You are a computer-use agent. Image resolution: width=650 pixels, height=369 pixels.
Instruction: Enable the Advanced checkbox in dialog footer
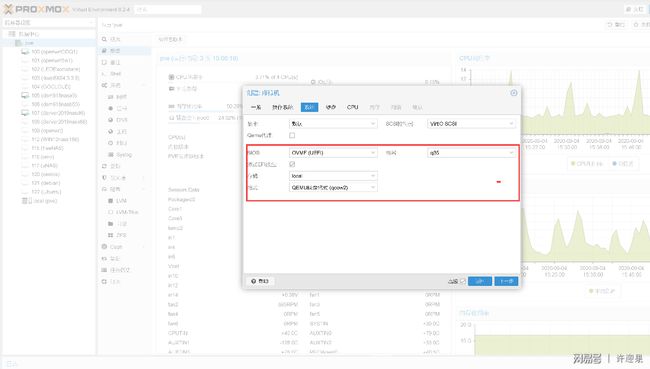tap(463, 281)
